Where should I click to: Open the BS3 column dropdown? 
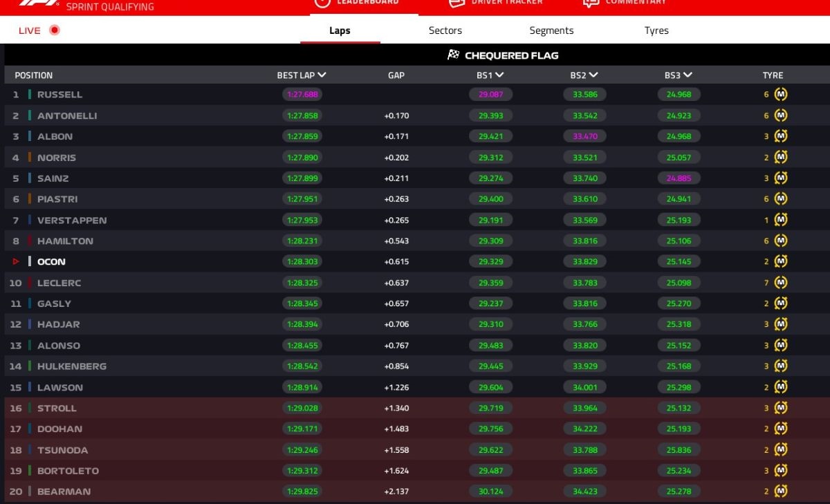(688, 75)
